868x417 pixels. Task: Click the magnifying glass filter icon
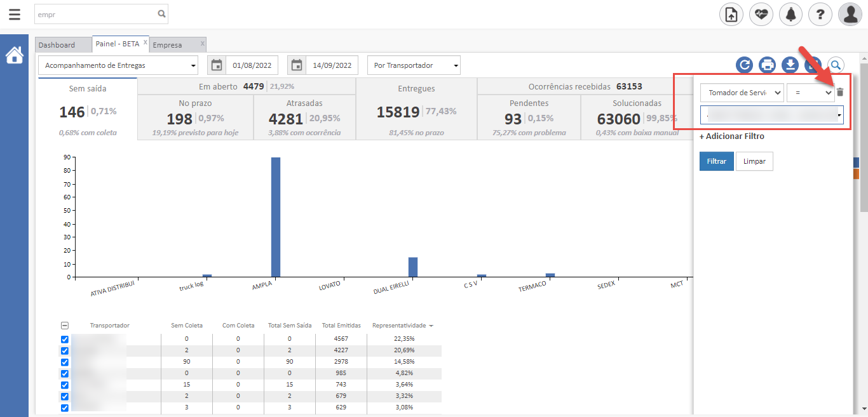point(836,65)
